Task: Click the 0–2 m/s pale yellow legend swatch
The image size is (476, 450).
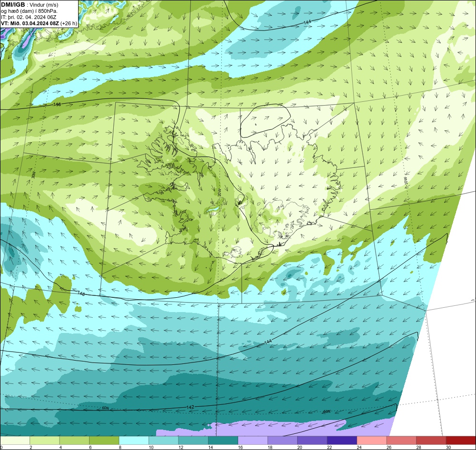Action: [x=15, y=440]
